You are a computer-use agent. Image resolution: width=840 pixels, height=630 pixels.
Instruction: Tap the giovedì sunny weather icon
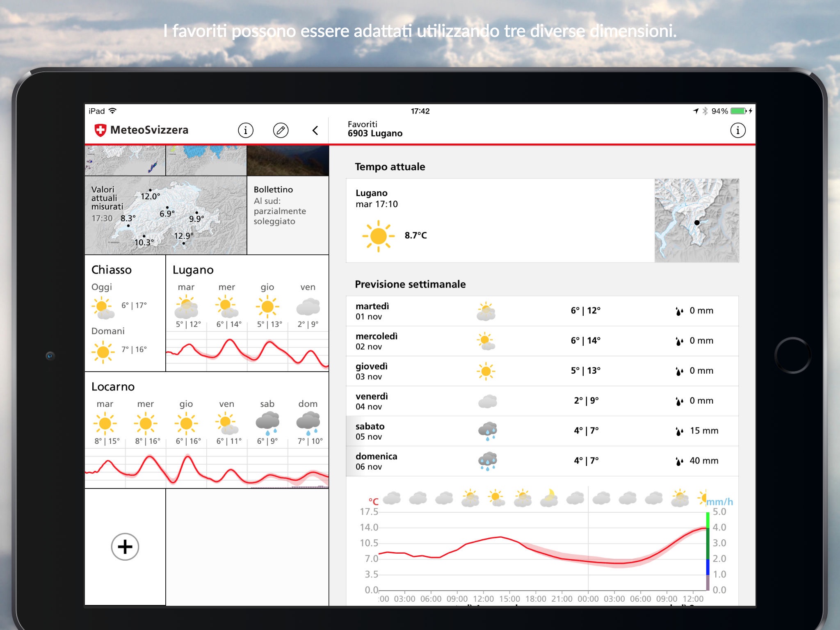coord(486,371)
